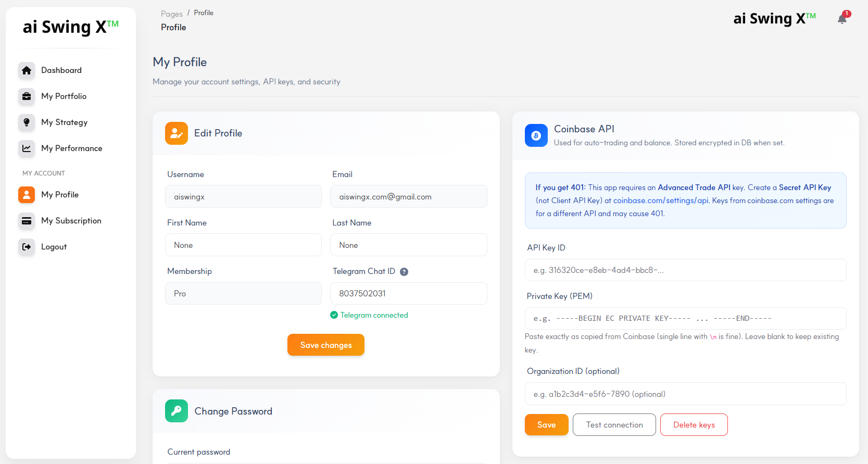The image size is (868, 464).
Task: Open the coinbase.com/settings/api link
Action: pyautogui.click(x=660, y=200)
